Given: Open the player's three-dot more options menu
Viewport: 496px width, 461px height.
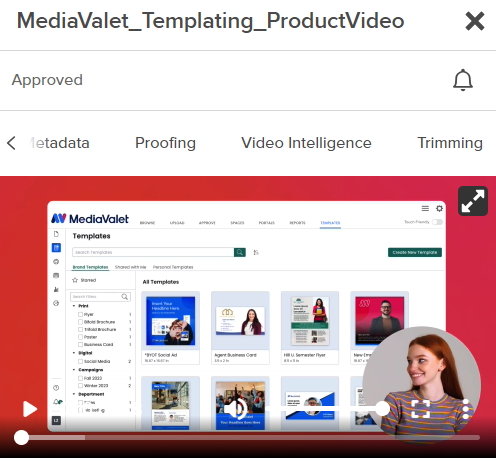Looking at the screenshot, I should (x=466, y=409).
